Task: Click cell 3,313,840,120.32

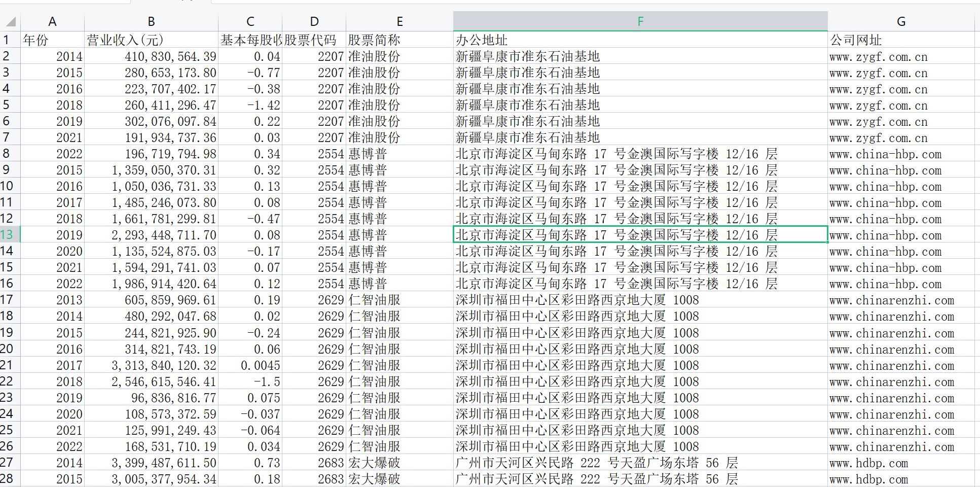Action: pyautogui.click(x=151, y=365)
